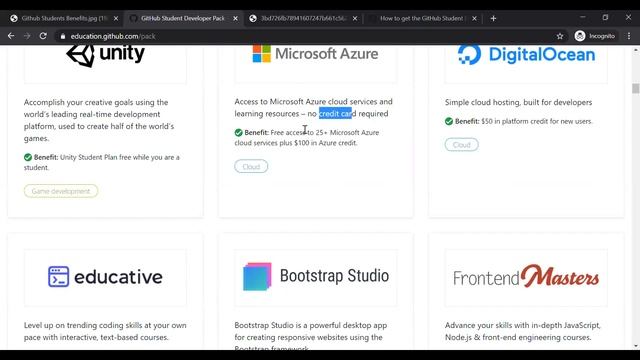Click the Frontend Masters logo
Screen dimensions: 640x360
click(x=526, y=277)
